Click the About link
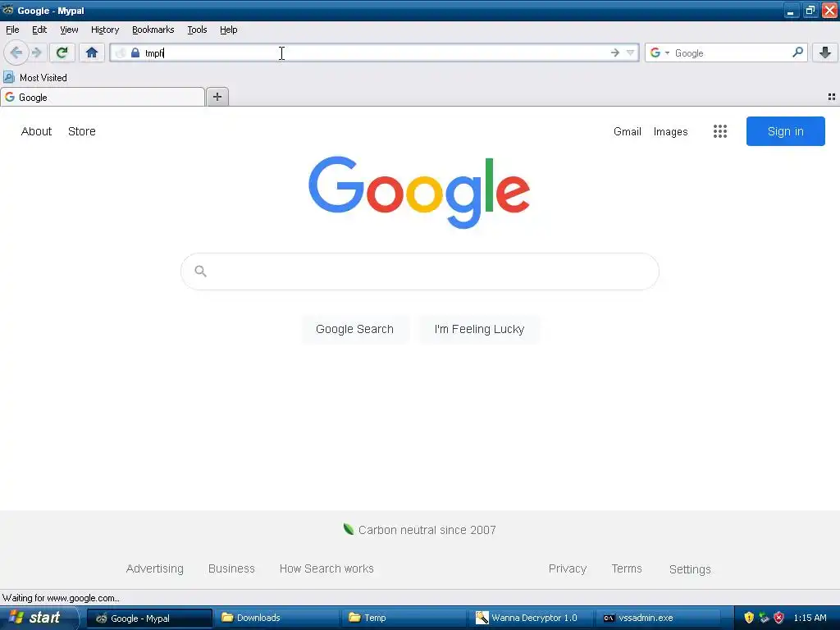This screenshot has height=630, width=840. pos(36,131)
